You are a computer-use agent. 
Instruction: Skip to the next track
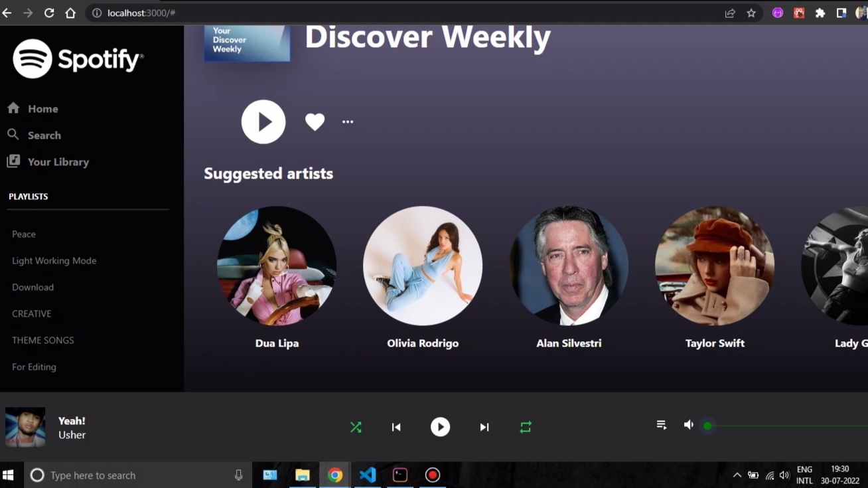(x=484, y=428)
